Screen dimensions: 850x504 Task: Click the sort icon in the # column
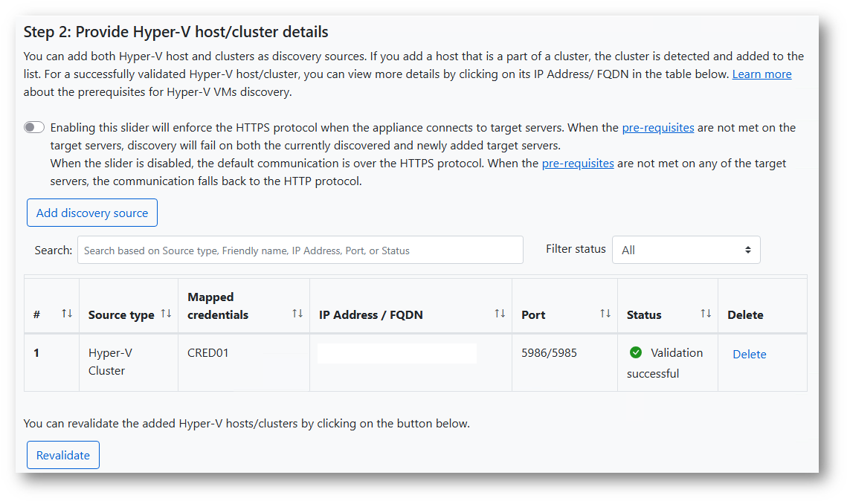pos(67,314)
